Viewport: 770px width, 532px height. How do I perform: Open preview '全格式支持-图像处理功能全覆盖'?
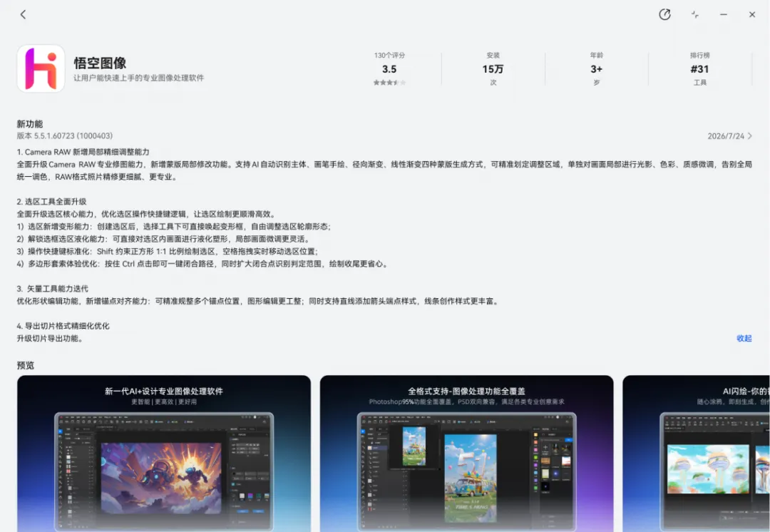tap(466, 454)
